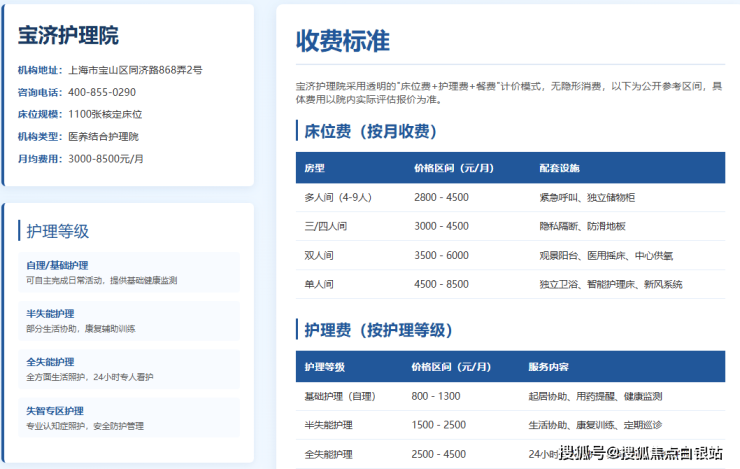
Task: Select the 双人间 row label
Action: pos(319,256)
